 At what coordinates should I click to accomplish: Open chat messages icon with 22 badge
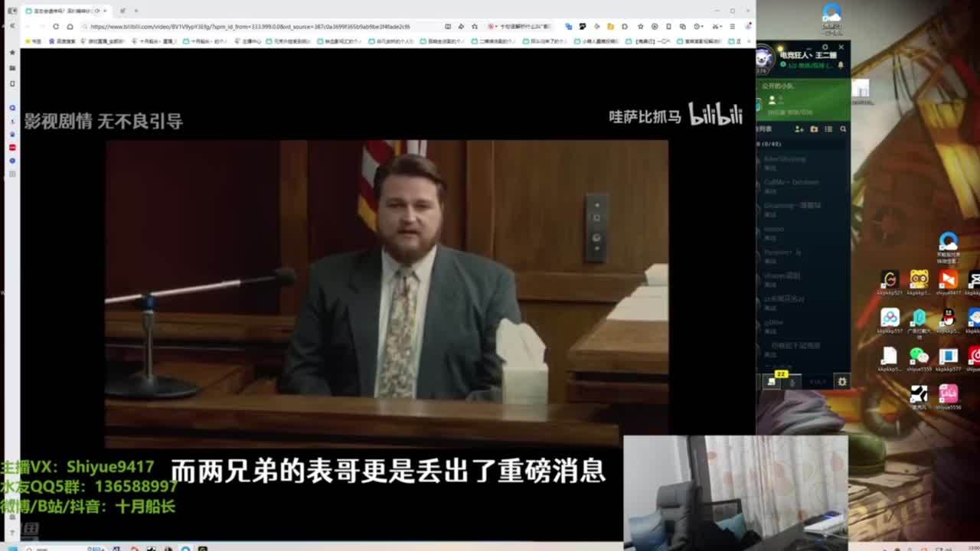pos(773,380)
